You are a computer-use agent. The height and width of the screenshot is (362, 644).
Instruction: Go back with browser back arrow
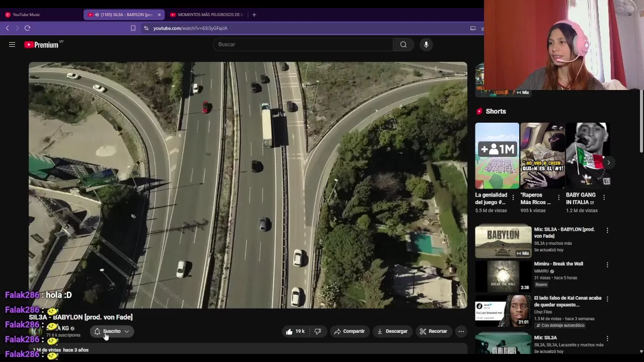[8, 28]
